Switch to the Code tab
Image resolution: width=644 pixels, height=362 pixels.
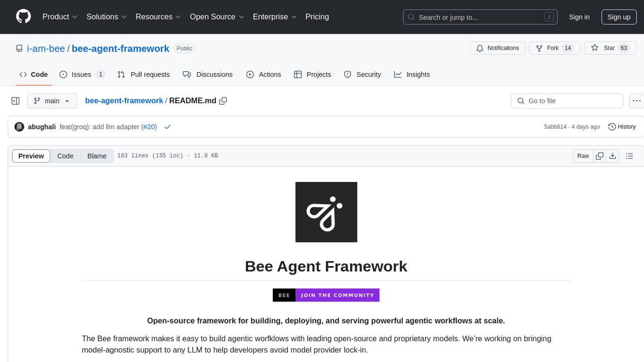[34, 74]
